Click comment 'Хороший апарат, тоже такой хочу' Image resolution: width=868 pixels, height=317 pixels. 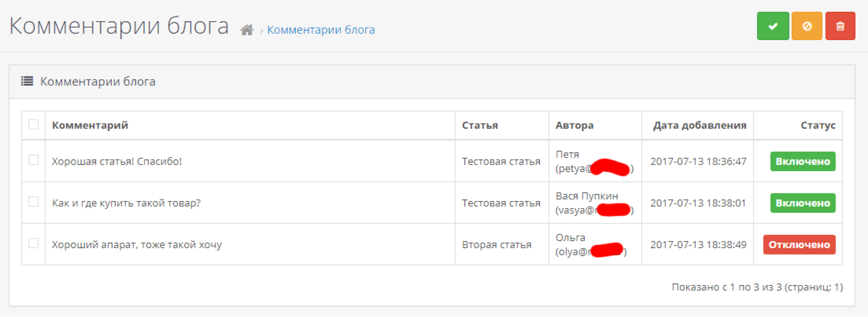(x=137, y=245)
